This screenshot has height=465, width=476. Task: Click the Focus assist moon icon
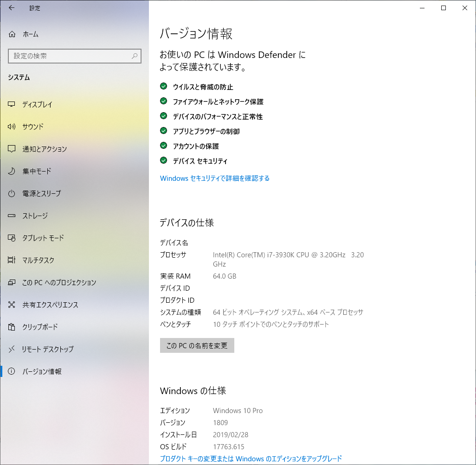12,171
